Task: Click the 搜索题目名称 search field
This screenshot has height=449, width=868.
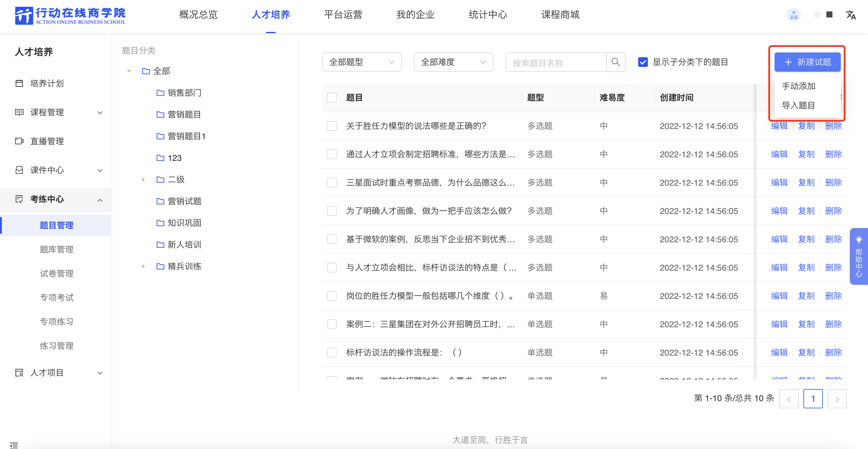Action: [x=556, y=62]
